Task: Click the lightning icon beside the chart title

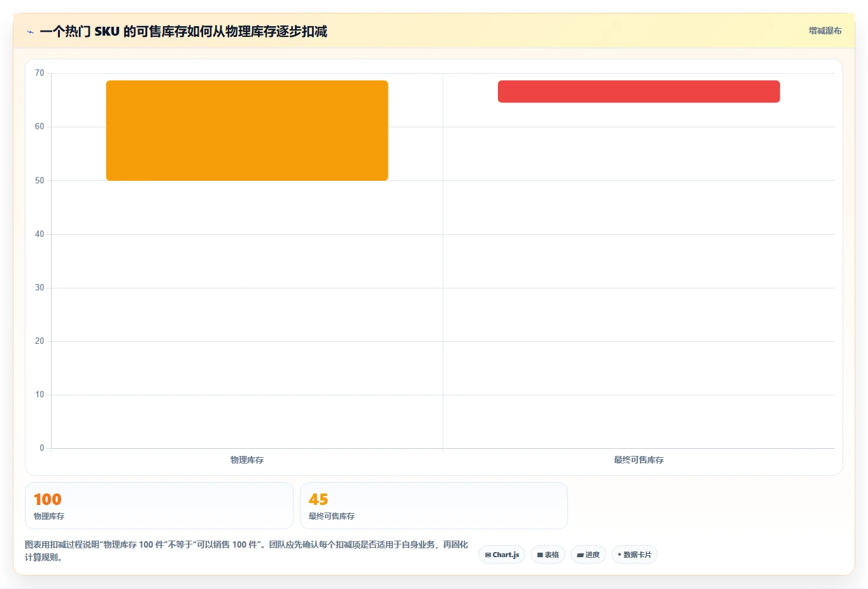Action: tap(30, 32)
